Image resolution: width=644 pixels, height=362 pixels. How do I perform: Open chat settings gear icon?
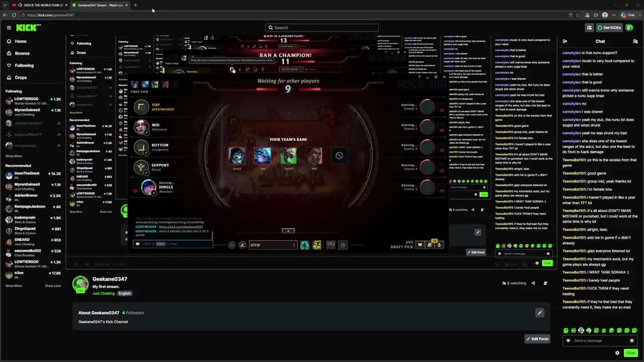[x=617, y=353]
